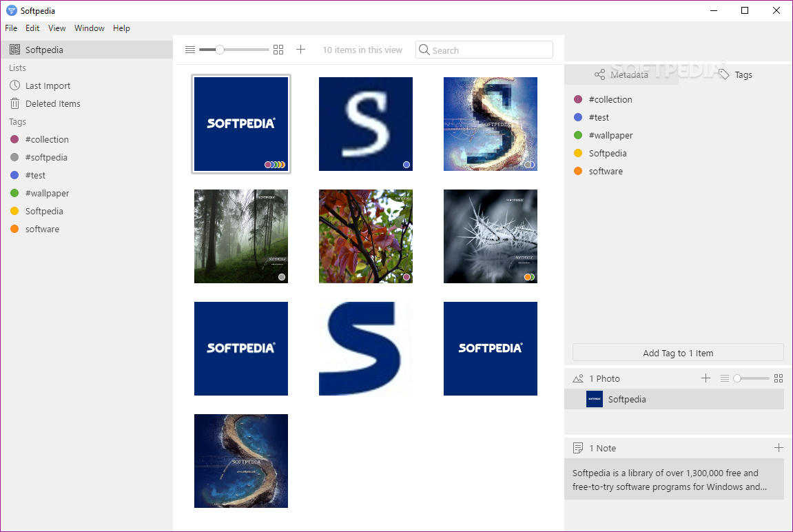
Task: Click the '1 Note' panel header
Action: pos(602,448)
